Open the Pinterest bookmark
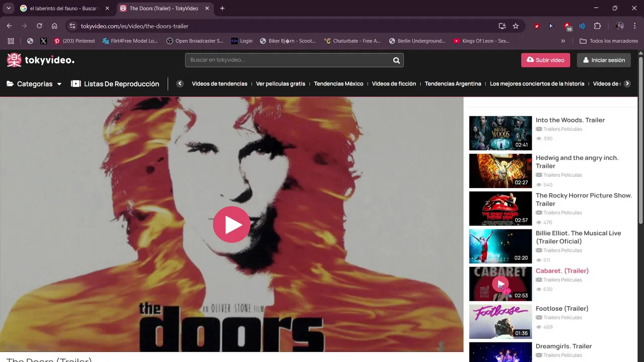The image size is (644, 362). [x=74, y=41]
